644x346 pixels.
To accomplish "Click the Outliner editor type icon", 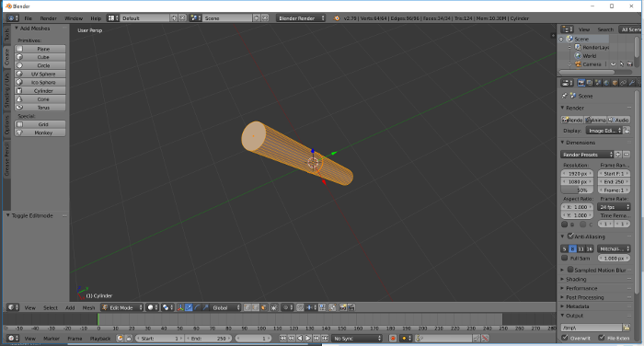I will (x=567, y=29).
